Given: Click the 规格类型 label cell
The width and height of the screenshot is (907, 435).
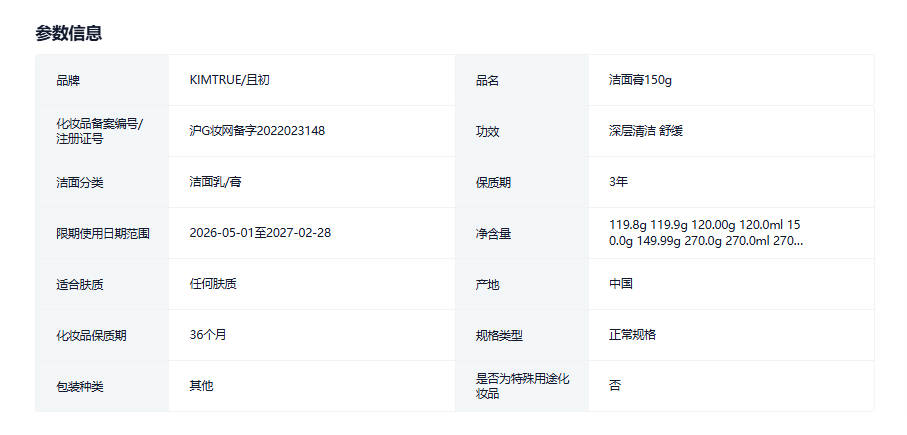Looking at the screenshot, I should click(x=499, y=335).
